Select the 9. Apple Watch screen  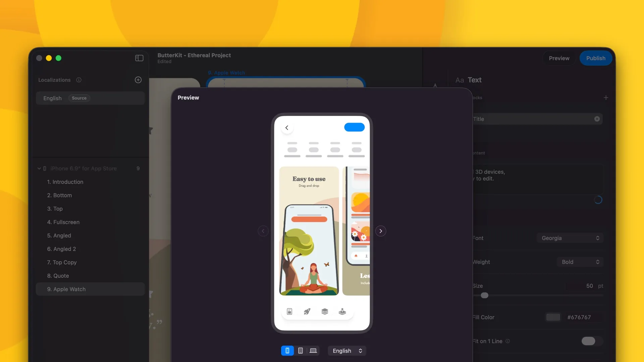[66, 289]
